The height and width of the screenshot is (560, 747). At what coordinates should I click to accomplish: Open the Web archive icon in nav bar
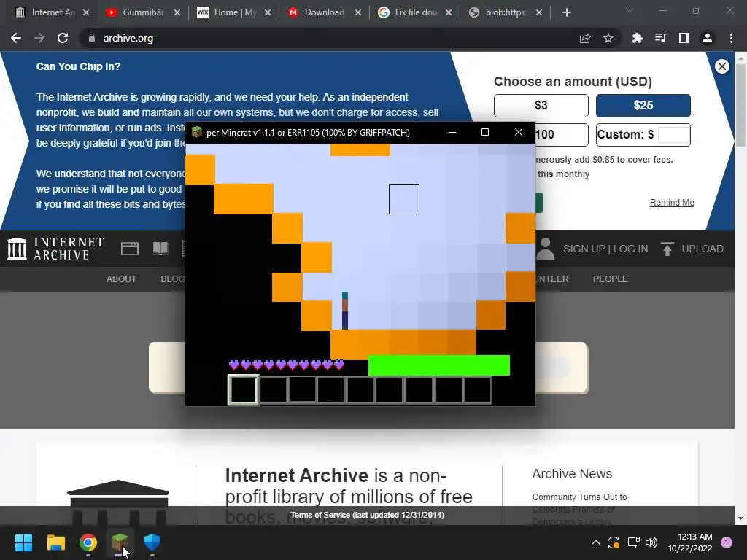[130, 249]
